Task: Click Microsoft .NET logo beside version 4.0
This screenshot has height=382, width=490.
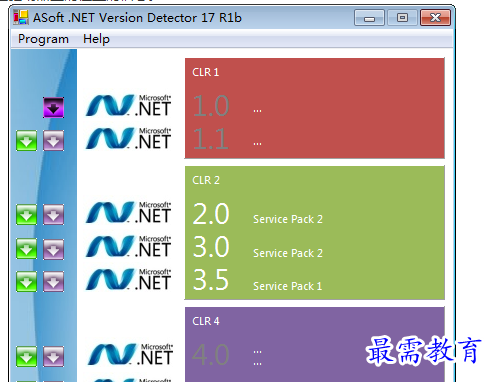Action: (x=130, y=354)
